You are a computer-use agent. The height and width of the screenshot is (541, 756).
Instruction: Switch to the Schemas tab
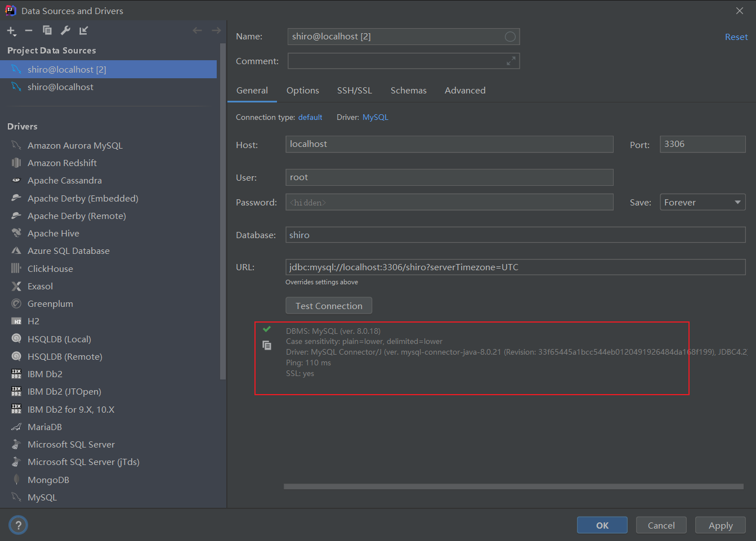tap(408, 90)
